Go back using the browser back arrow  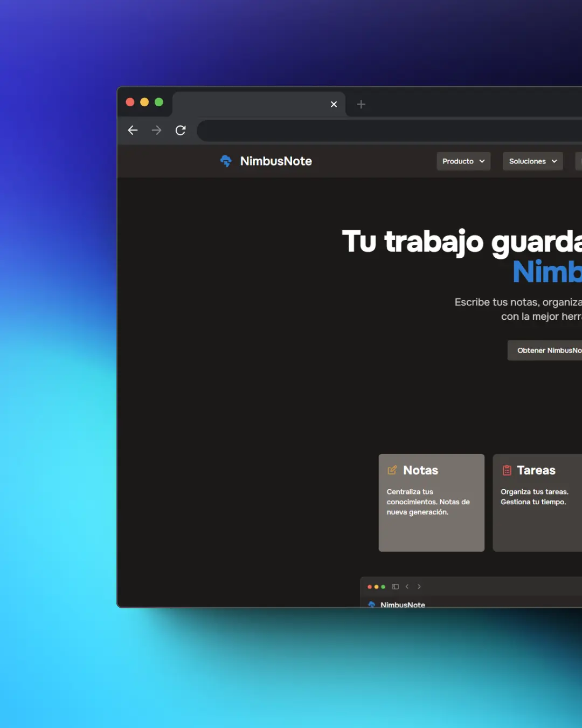click(133, 131)
